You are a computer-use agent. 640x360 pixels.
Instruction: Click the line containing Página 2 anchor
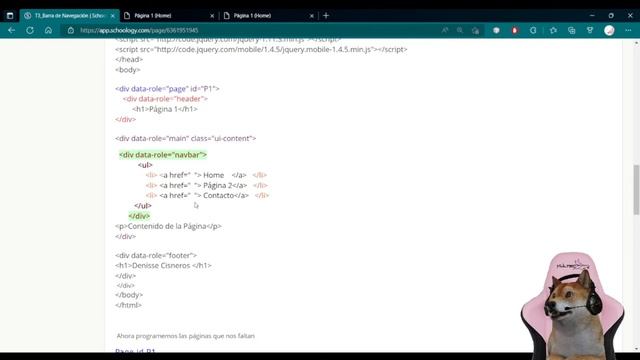tap(207, 185)
